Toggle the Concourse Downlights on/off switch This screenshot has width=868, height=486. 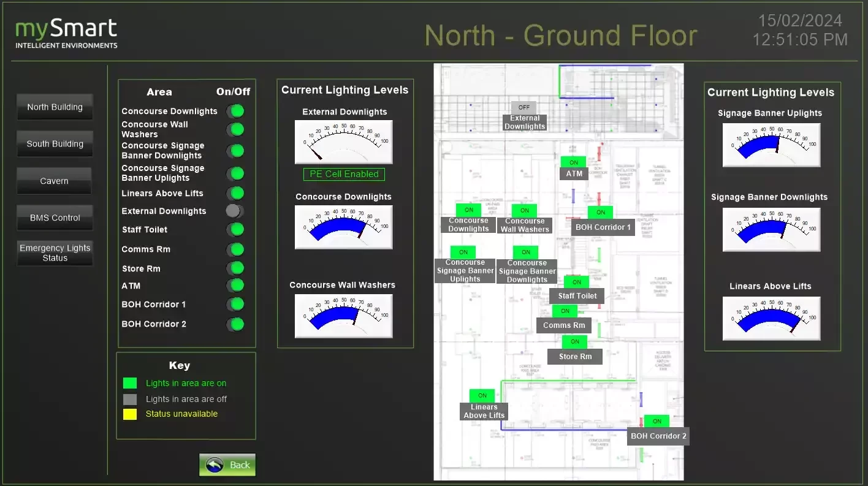point(235,111)
